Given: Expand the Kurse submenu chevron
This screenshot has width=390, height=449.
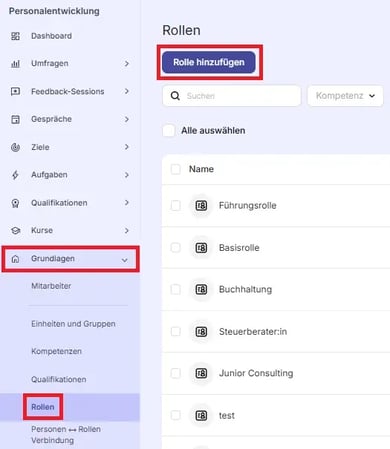Looking at the screenshot, I should point(127,230).
